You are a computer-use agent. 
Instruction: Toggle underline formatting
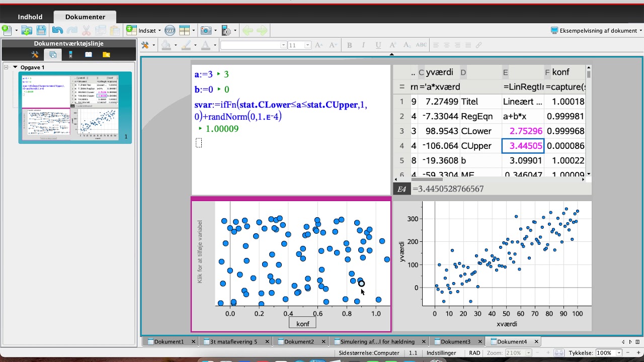click(x=378, y=45)
